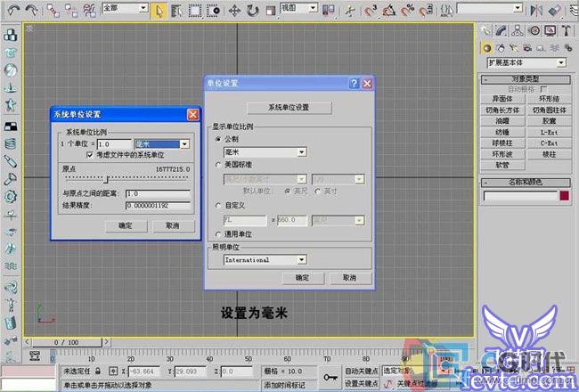Click the Align tool icon
This screenshot has width=579, height=392.
[x=555, y=11]
